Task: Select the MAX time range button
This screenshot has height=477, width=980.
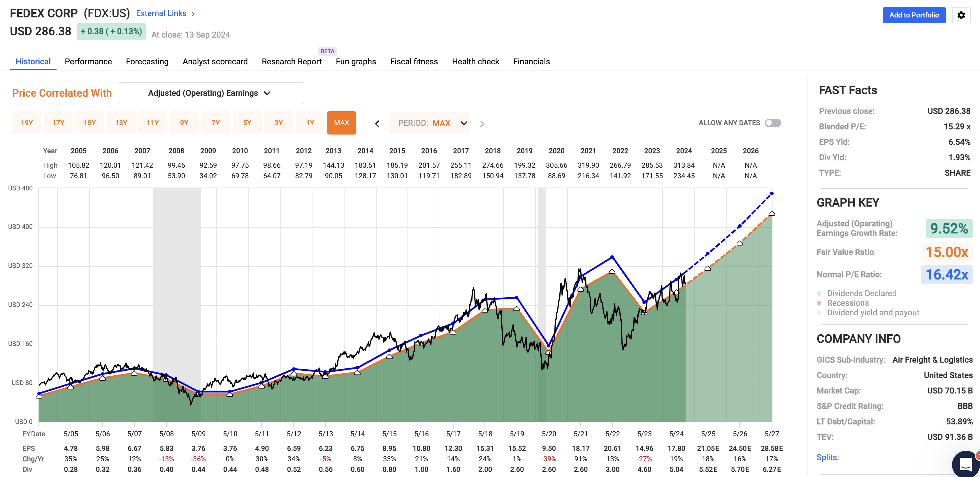Action: point(341,122)
